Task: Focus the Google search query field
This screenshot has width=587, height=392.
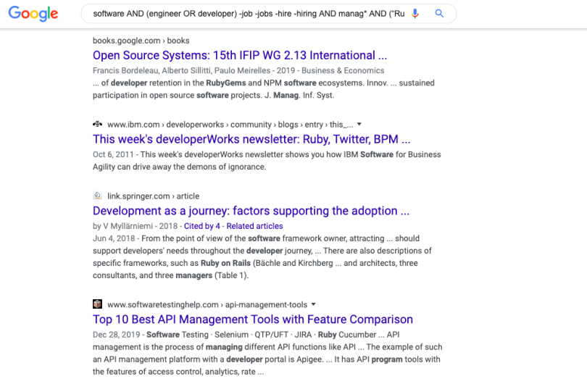Action: 249,14
